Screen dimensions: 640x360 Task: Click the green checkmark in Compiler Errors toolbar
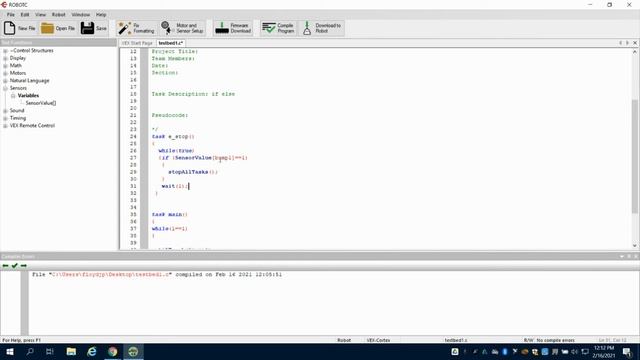(15, 266)
